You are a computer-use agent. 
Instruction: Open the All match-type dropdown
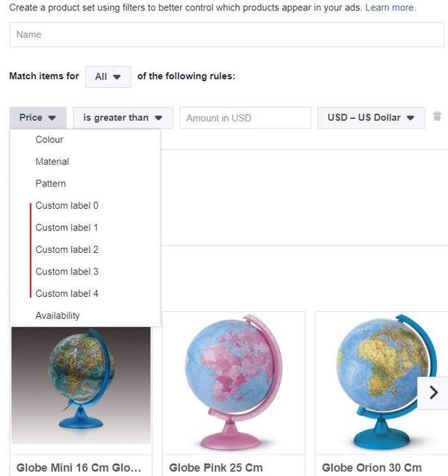pos(108,77)
